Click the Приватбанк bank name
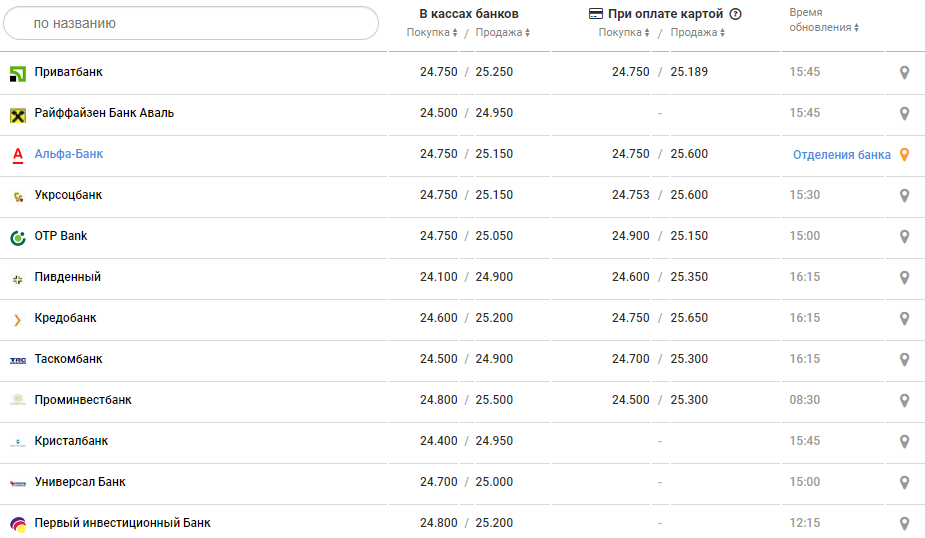Viewport: 925px width, 538px height. (x=68, y=72)
